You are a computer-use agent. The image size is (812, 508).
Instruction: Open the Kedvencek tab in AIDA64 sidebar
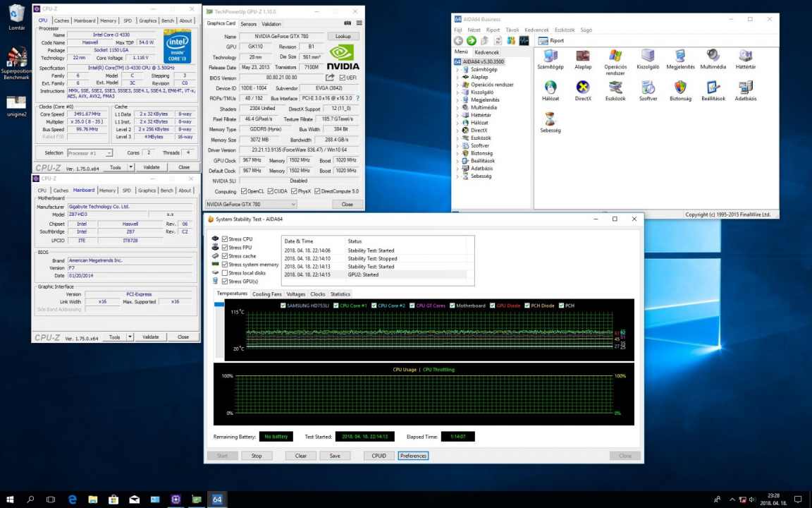point(487,52)
